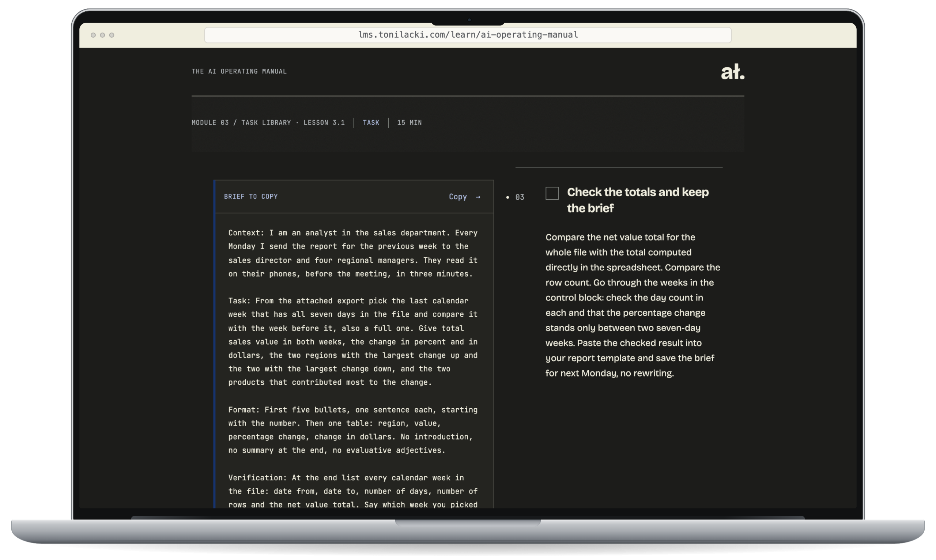Click the instruction text 'Compare the net value total'

tap(633, 305)
